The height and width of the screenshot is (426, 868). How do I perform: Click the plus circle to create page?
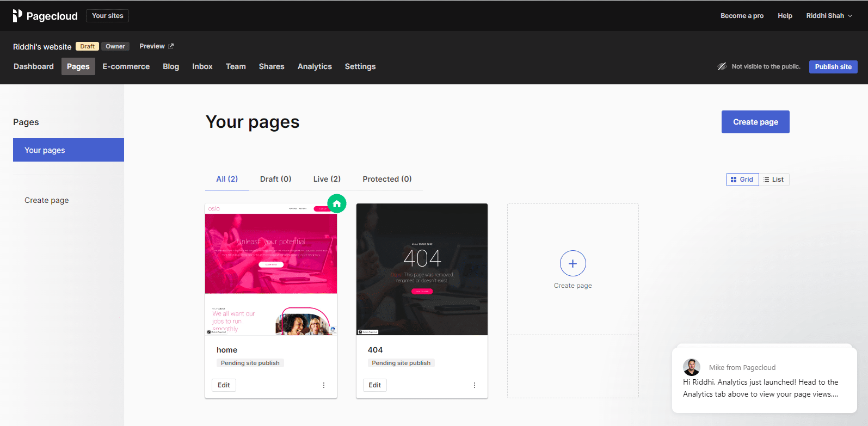572,264
